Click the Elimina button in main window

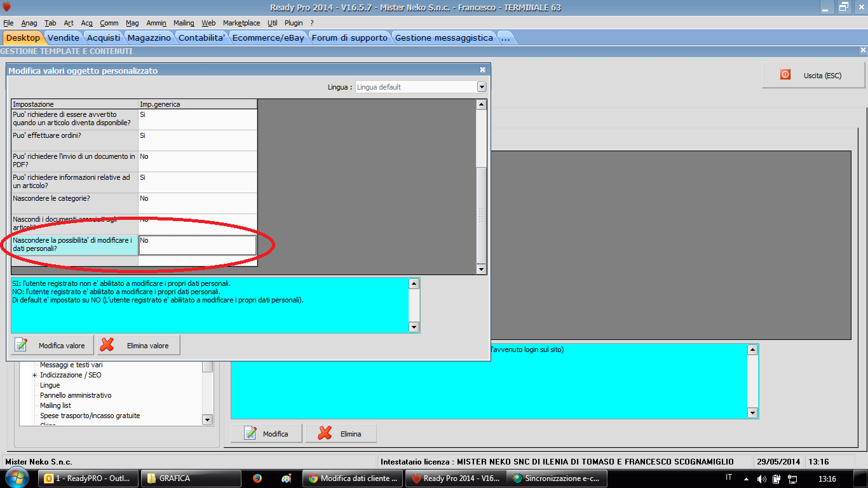point(341,433)
